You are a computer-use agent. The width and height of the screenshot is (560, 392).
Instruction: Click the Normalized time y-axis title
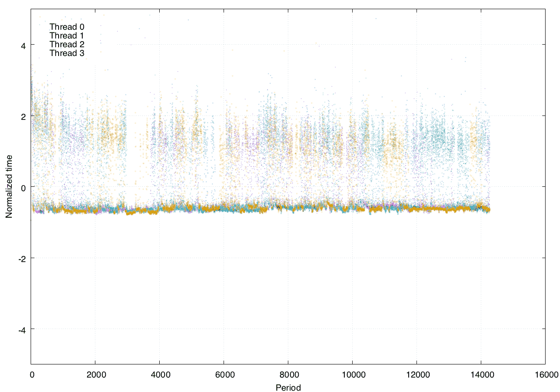point(9,187)
